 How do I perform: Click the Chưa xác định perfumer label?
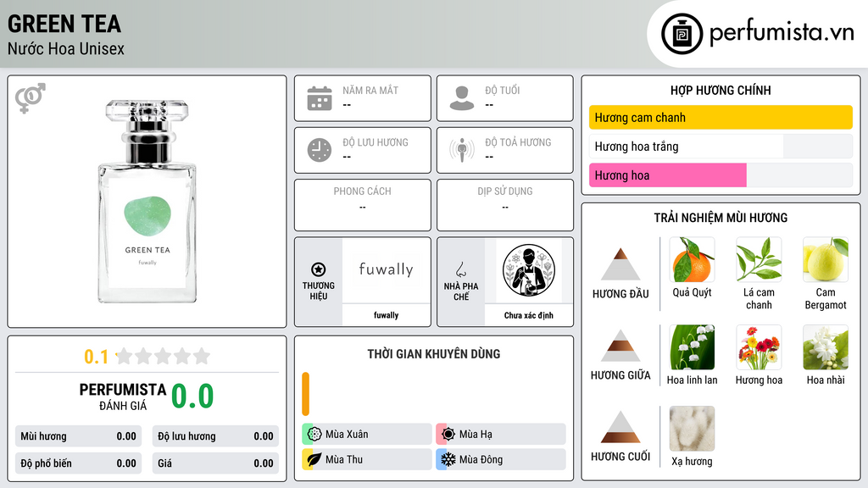tap(529, 315)
